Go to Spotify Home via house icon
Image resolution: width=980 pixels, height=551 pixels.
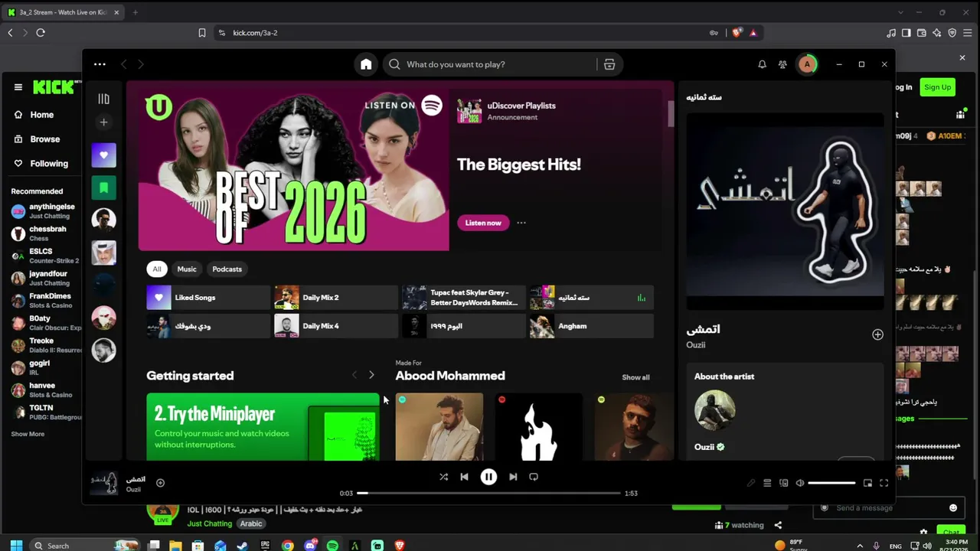click(366, 64)
